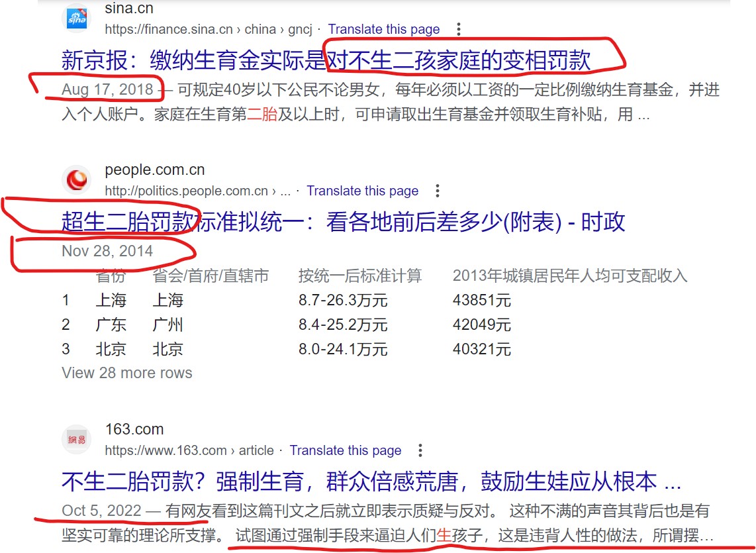Click column header 2013年城镇居民年人均可支配收入
756x553 pixels.
tap(570, 276)
